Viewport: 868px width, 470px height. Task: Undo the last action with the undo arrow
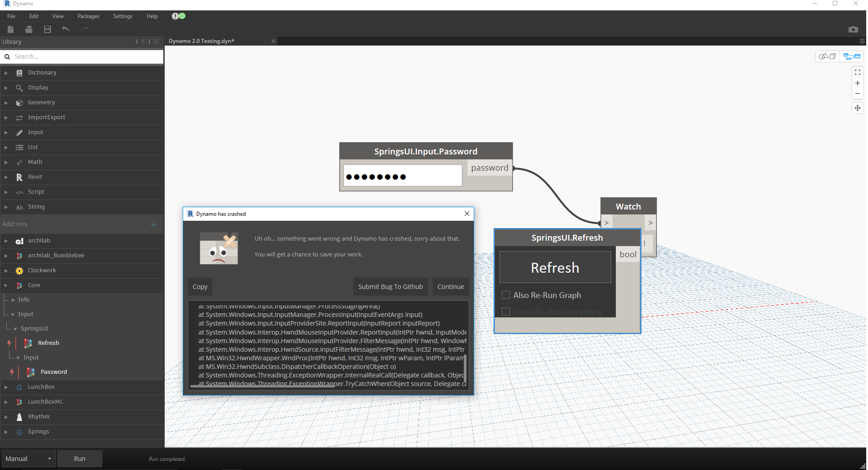(x=65, y=29)
